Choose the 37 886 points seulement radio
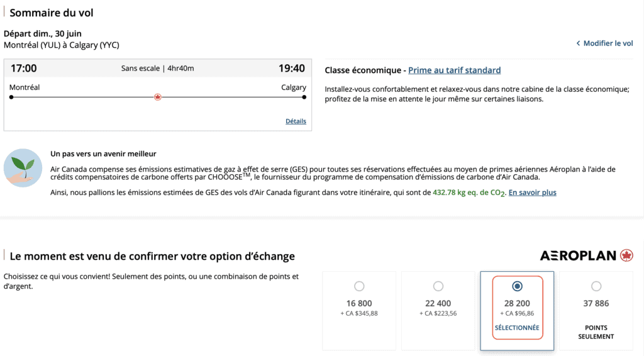The image size is (644, 356). [596, 286]
